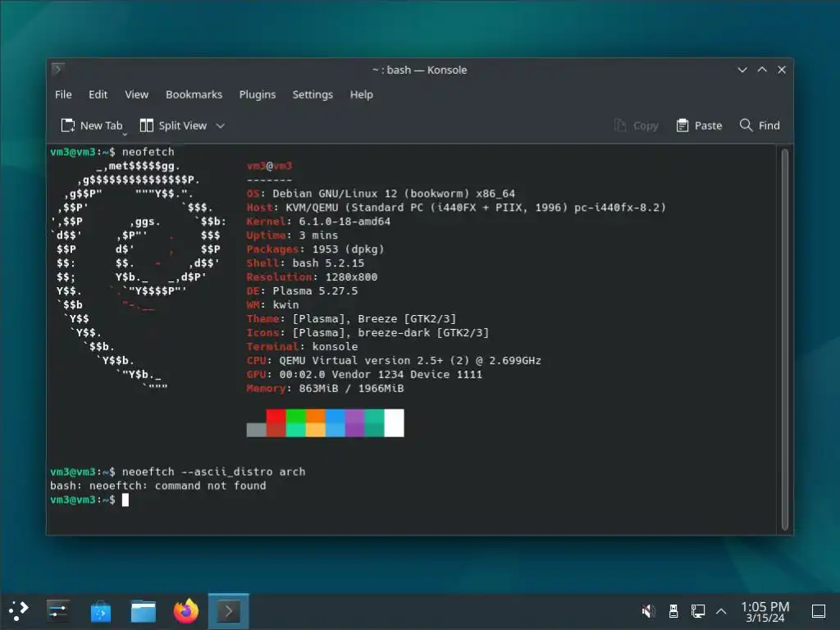Click the 'Uptime: 3 mins' line
840x630 pixels.
coord(292,235)
